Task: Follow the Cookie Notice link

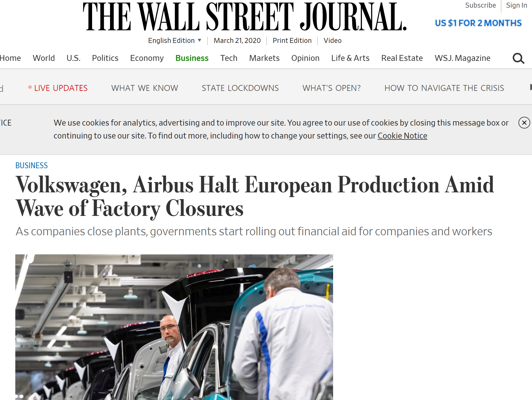Action: click(x=402, y=136)
